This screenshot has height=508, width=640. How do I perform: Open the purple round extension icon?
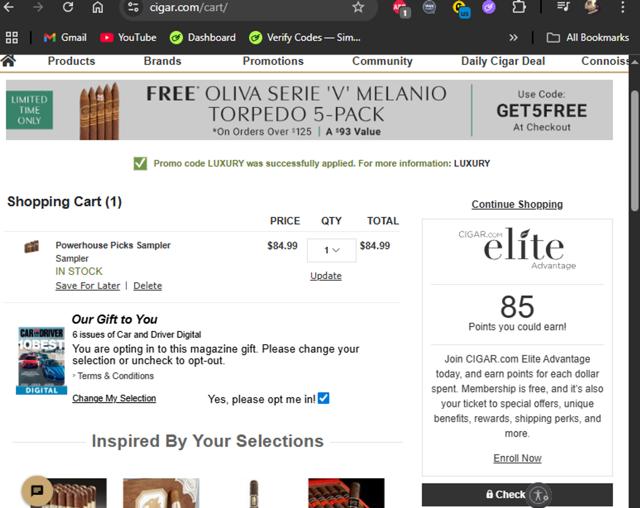[489, 7]
